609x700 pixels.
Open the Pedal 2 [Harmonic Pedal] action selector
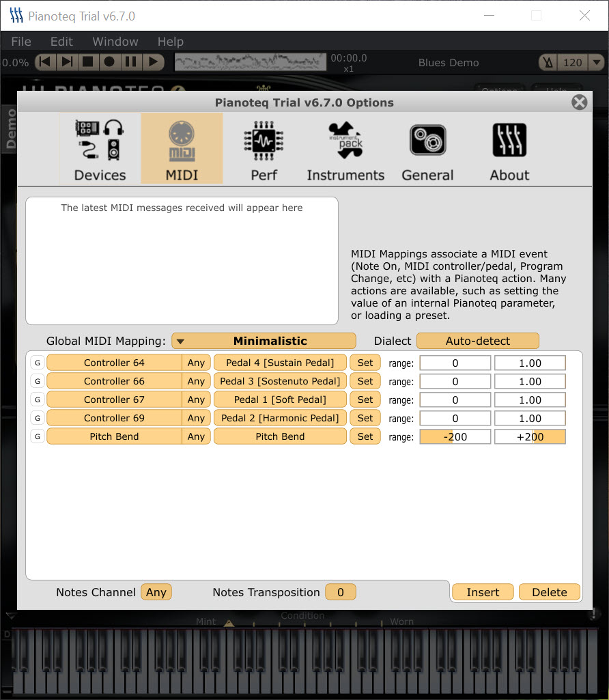click(x=280, y=418)
